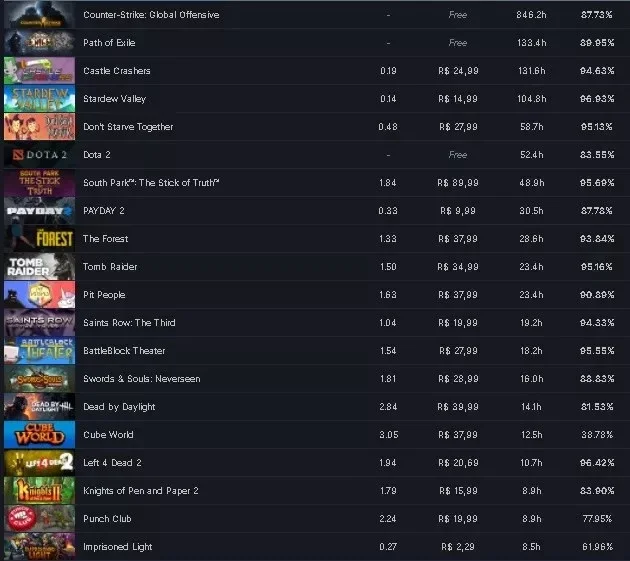The height and width of the screenshot is (561, 630).
Task: Open the Tomb Raider game name
Action: click(x=110, y=267)
